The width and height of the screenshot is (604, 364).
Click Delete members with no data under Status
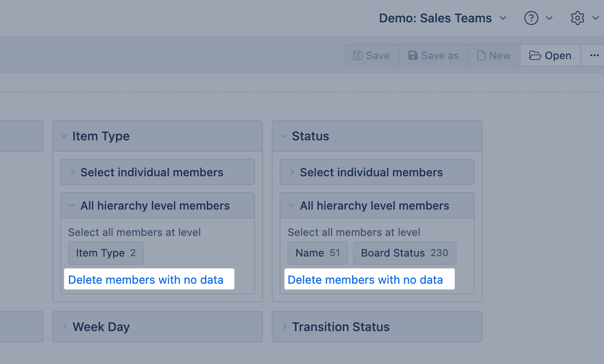coord(365,280)
